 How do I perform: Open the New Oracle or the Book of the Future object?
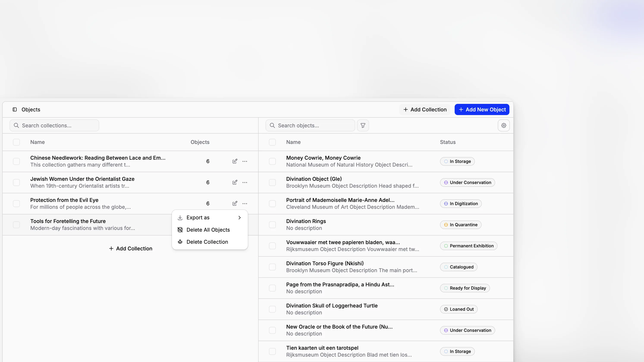[339, 327]
